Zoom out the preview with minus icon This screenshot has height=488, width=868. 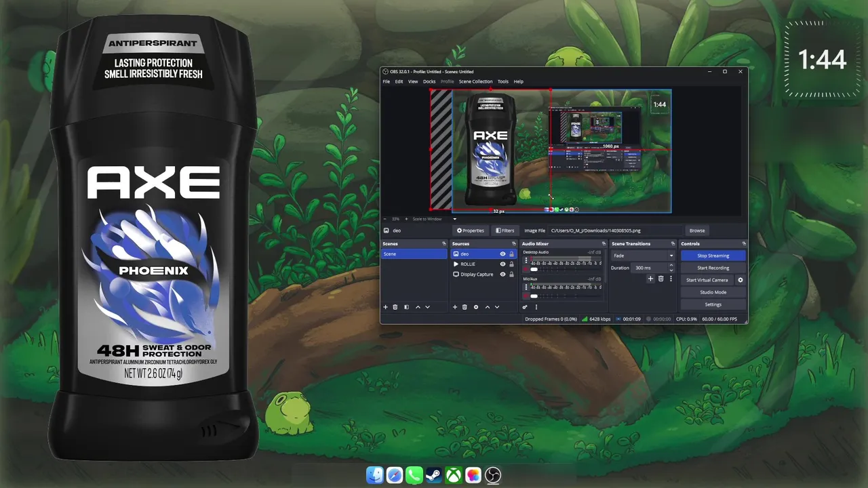click(385, 219)
